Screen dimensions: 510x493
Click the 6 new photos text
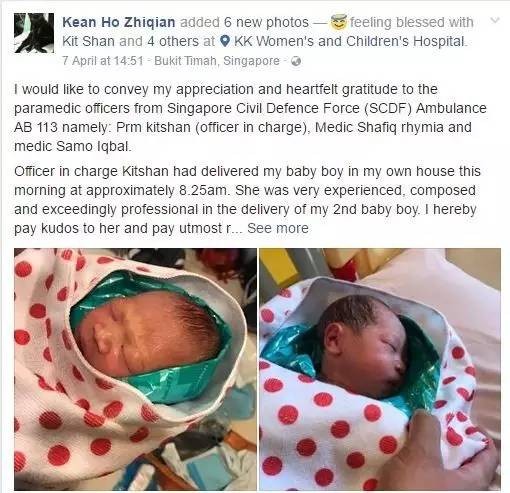tap(266, 22)
